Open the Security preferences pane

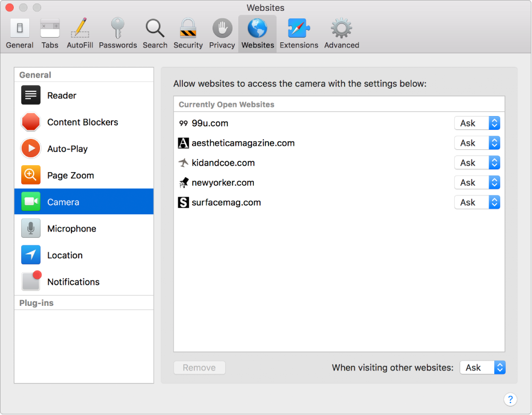(188, 33)
